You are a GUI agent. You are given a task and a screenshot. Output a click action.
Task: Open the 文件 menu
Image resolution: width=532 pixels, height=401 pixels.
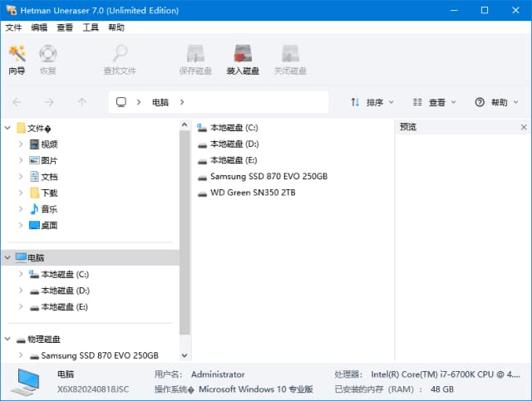tap(14, 27)
